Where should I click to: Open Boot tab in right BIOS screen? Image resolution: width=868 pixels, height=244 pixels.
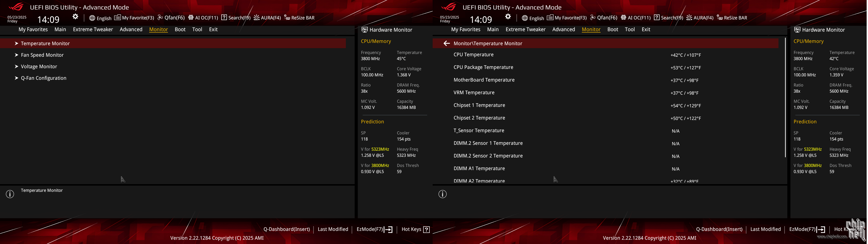pyautogui.click(x=613, y=29)
